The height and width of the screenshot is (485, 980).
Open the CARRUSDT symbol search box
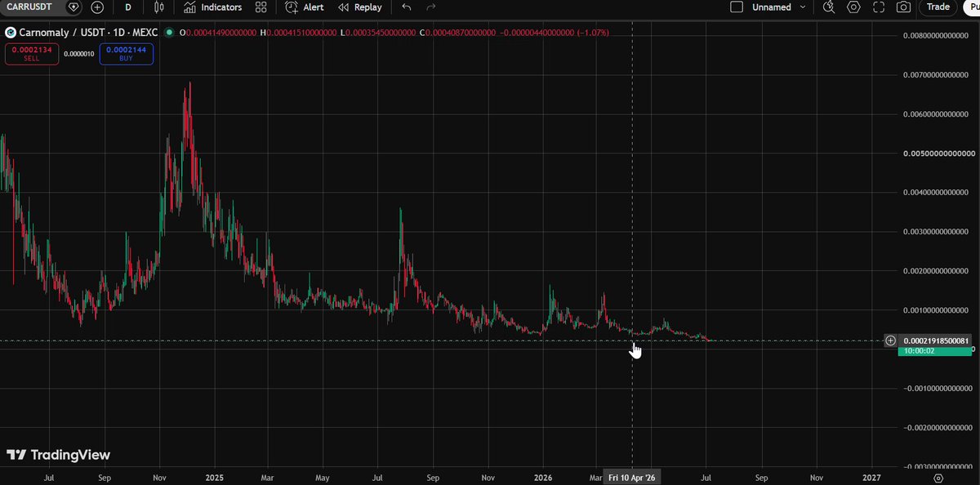31,7
